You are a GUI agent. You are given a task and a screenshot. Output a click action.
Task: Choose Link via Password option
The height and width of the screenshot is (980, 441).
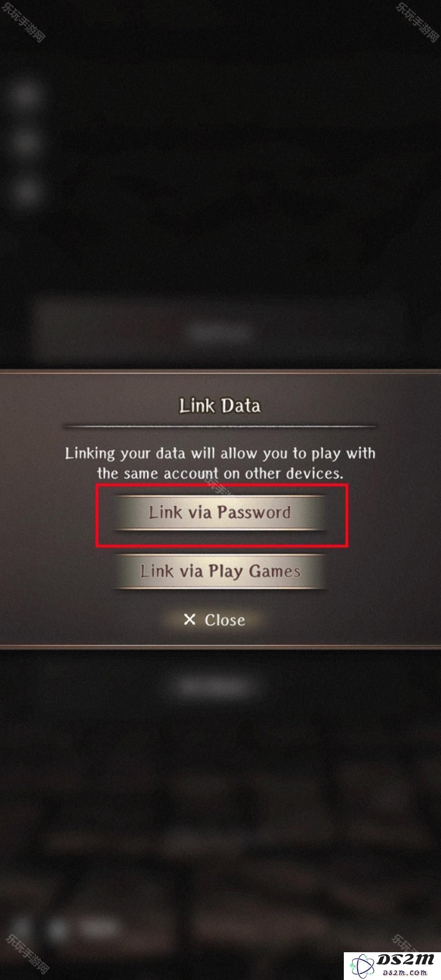coord(220,512)
